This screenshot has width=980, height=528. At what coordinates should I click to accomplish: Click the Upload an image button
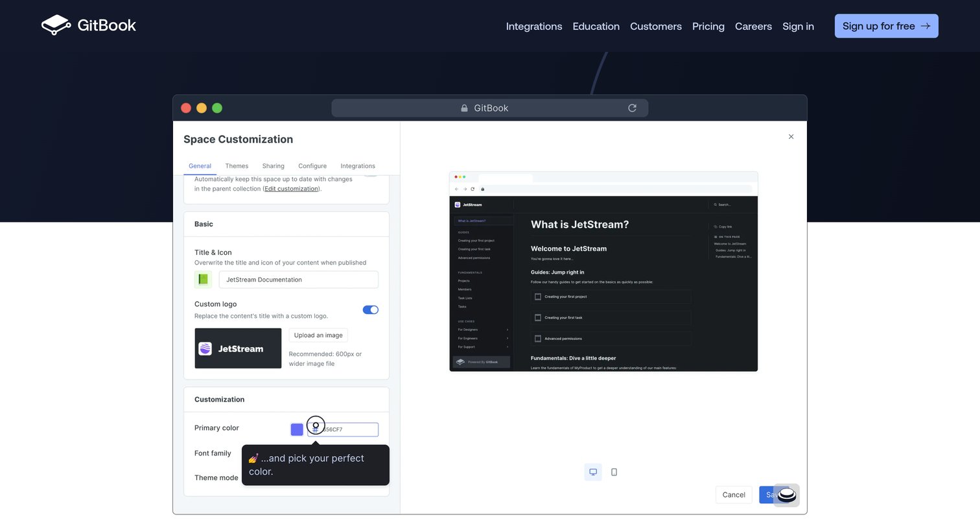[318, 335]
